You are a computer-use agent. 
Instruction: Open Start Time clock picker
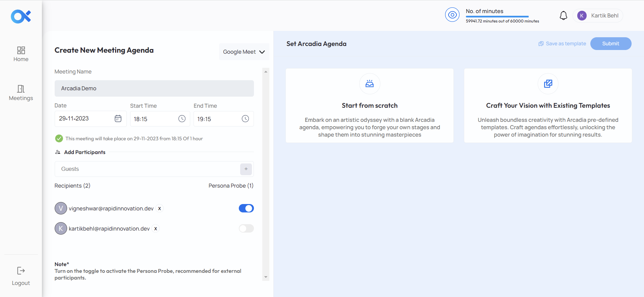[x=182, y=118]
